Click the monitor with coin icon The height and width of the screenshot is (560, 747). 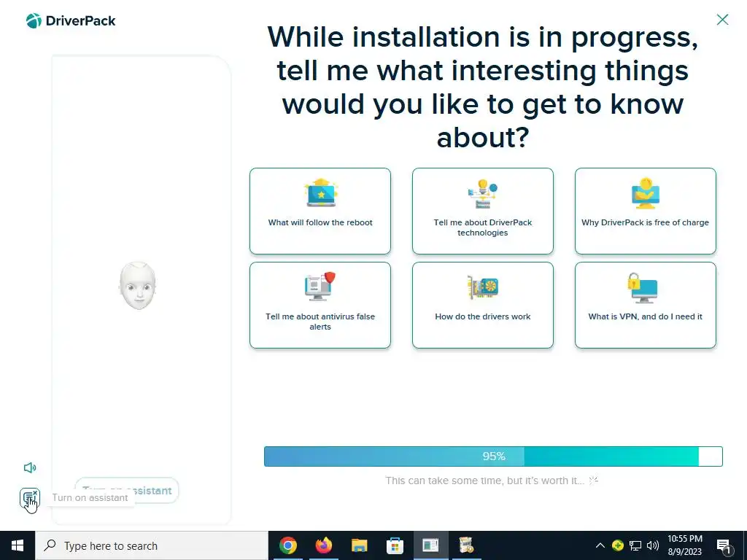[646, 193]
